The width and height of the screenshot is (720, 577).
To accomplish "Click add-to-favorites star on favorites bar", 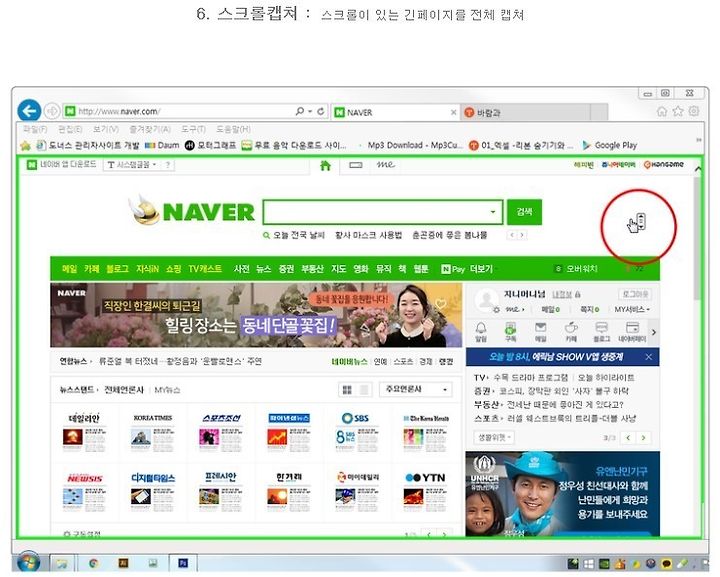I will point(25,146).
